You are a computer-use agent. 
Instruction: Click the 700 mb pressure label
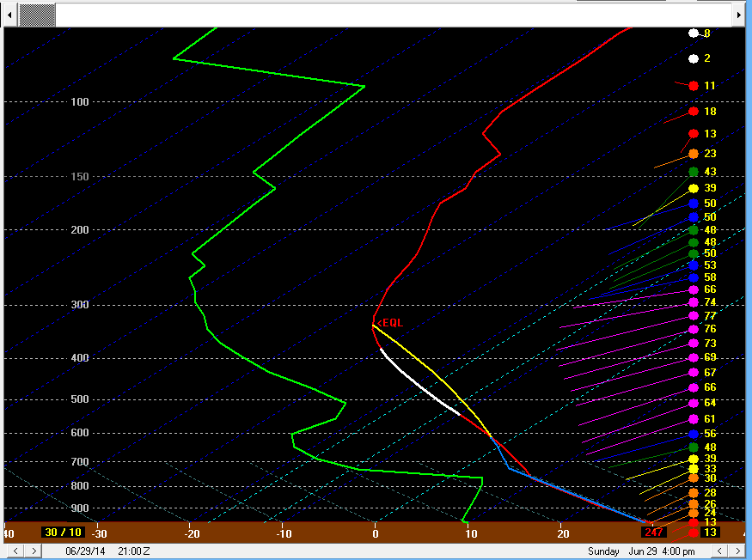[80, 461]
